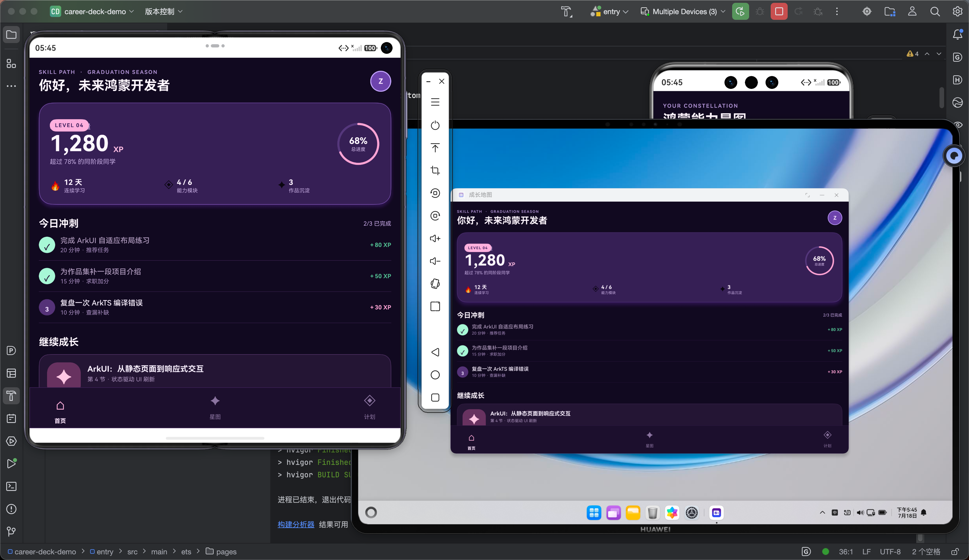Click 68% progress ring on phone
The width and height of the screenshot is (969, 560).
pos(358,144)
